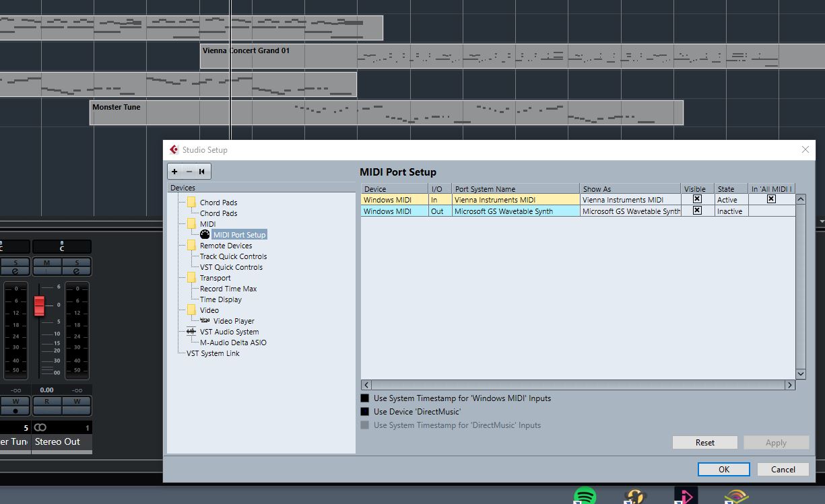Cancel the Studio Setup dialog
825x504 pixels.
point(783,469)
